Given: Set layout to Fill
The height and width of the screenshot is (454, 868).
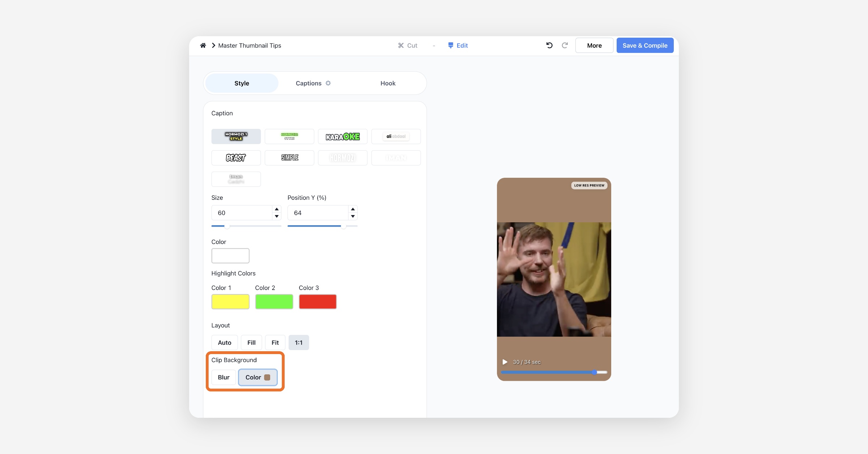Looking at the screenshot, I should point(251,342).
